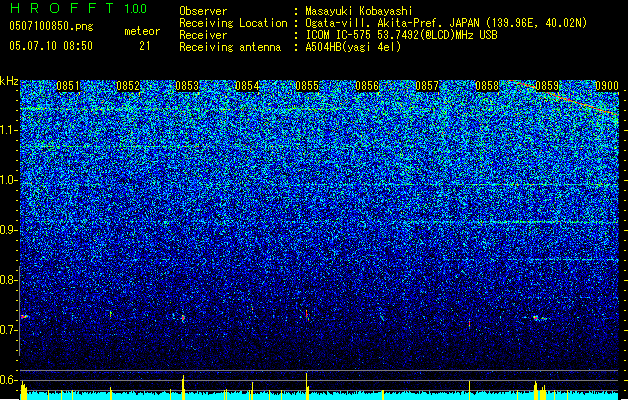Select observer name Masayuki Kobayashi
Screen dimensions: 629x400
pos(359,11)
